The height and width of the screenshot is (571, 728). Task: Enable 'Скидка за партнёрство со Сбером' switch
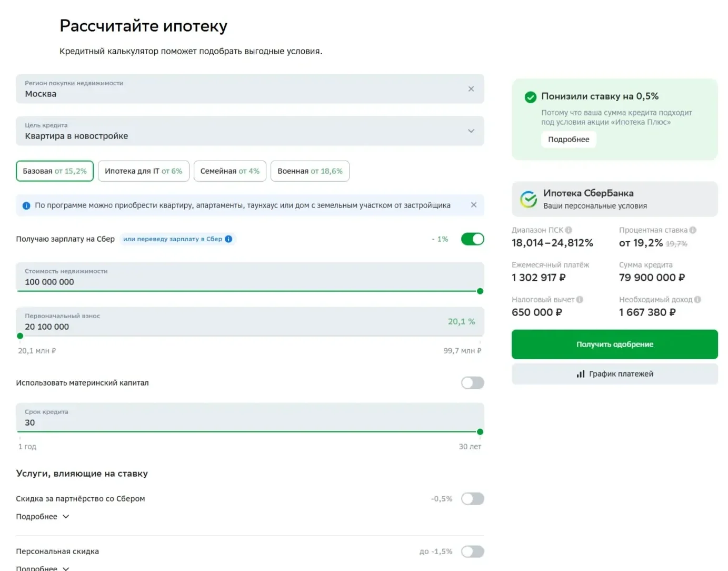pos(472,499)
